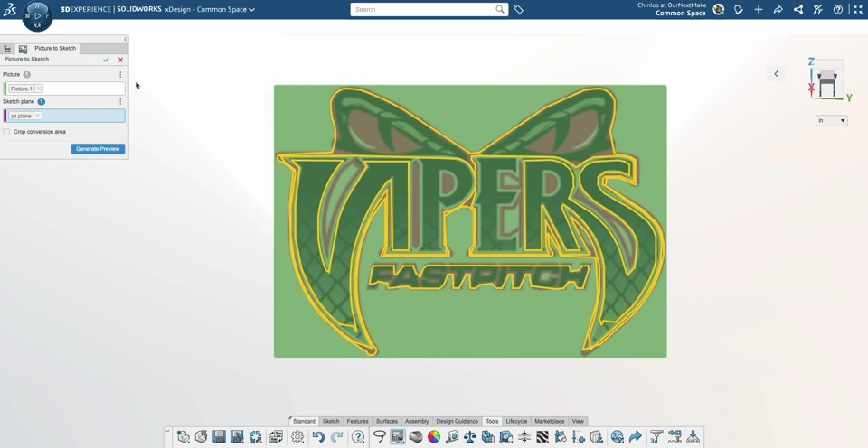This screenshot has width=868, height=448.
Task: Collapse the bottom toolbar chevron
Action: pyautogui.click(x=168, y=432)
